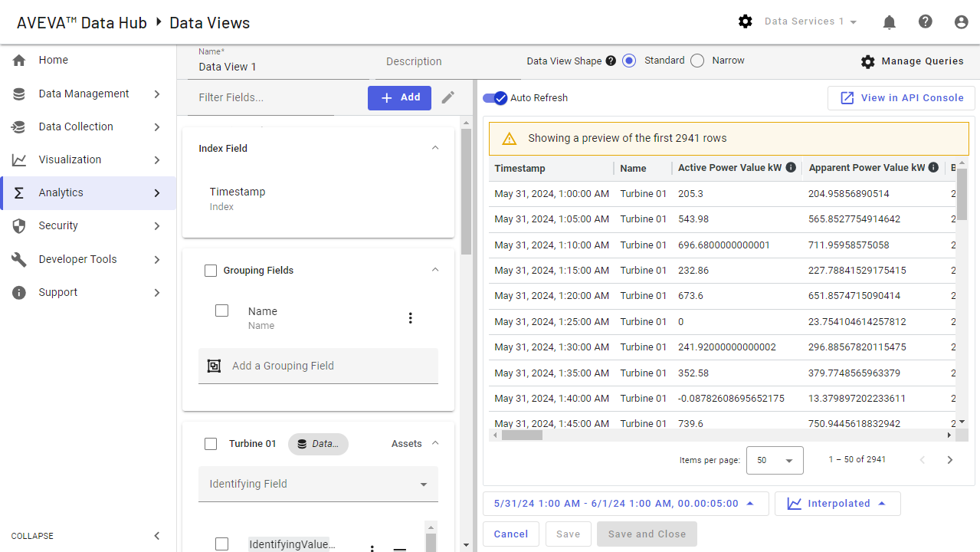Click the Turbine 01 Data chip
The height and width of the screenshot is (552, 980).
tap(318, 444)
